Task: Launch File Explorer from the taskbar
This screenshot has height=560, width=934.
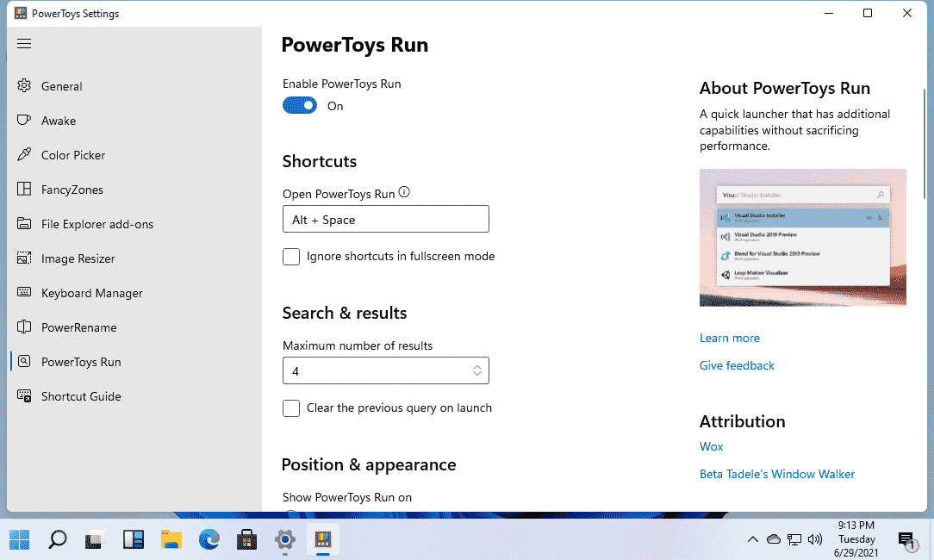Action: click(x=171, y=539)
